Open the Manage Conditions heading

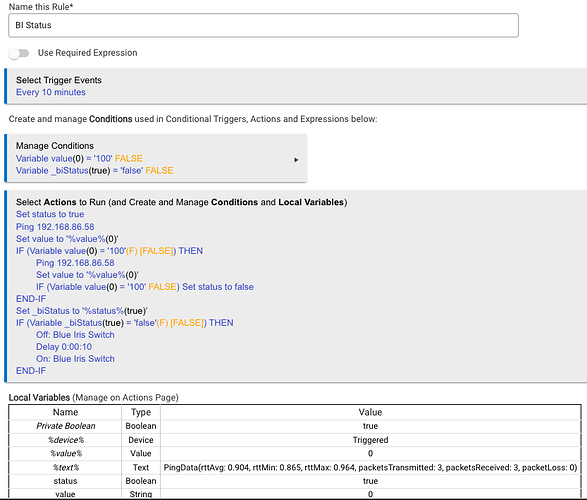coord(55,146)
